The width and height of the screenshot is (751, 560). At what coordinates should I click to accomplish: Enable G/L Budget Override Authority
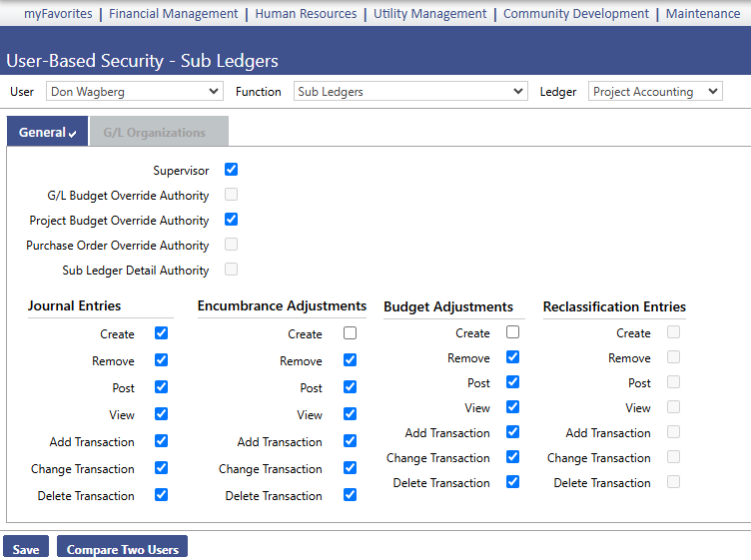[x=231, y=195]
